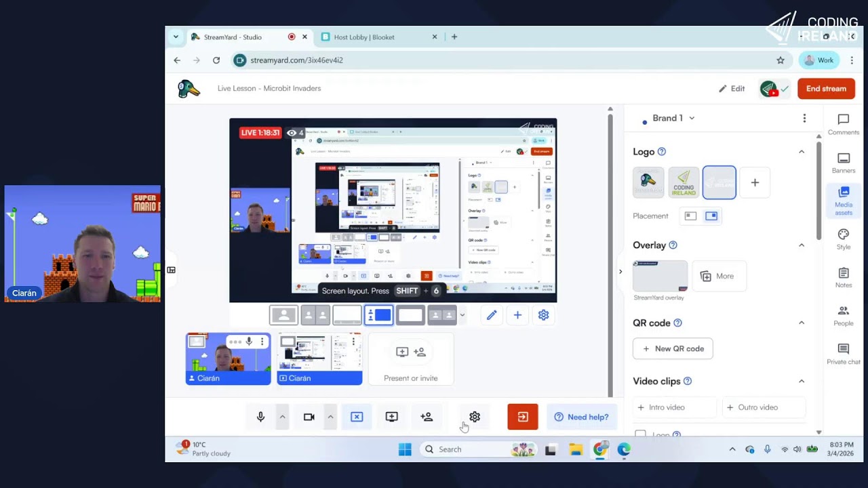Screen dimensions: 868x488
Task: Set logo placement to top right
Action: [711, 216]
